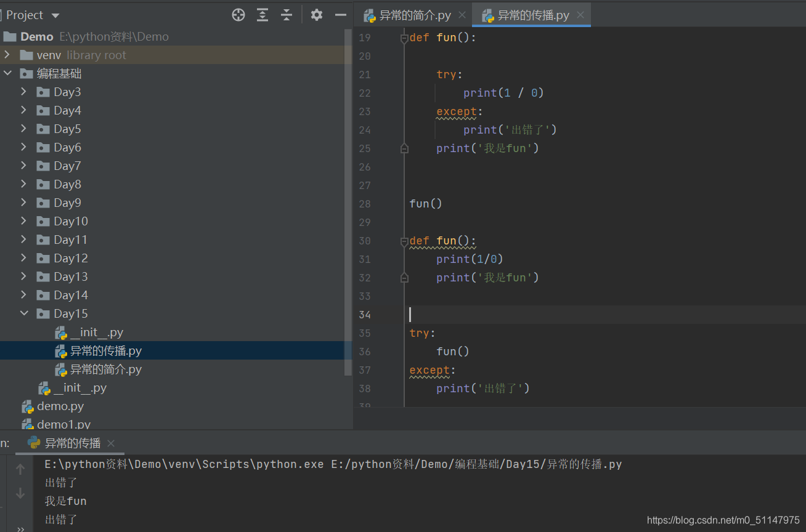Viewport: 806px width, 532px height.
Task: Toggle fold marker at line 25
Action: click(x=404, y=148)
